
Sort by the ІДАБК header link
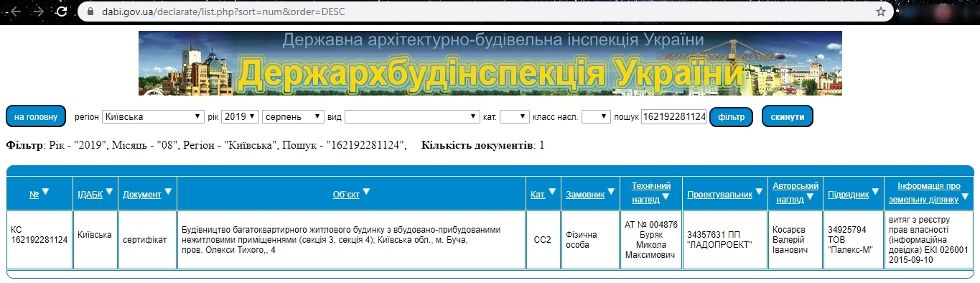point(90,194)
